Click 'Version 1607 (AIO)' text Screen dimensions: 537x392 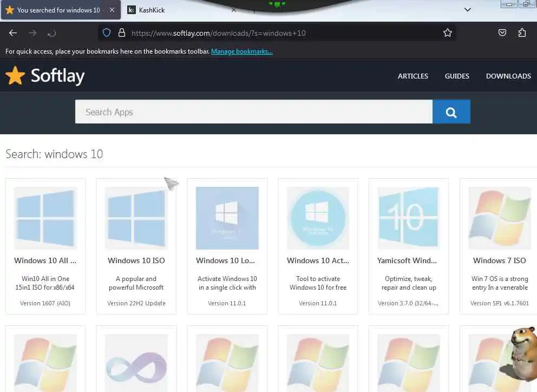click(x=45, y=303)
